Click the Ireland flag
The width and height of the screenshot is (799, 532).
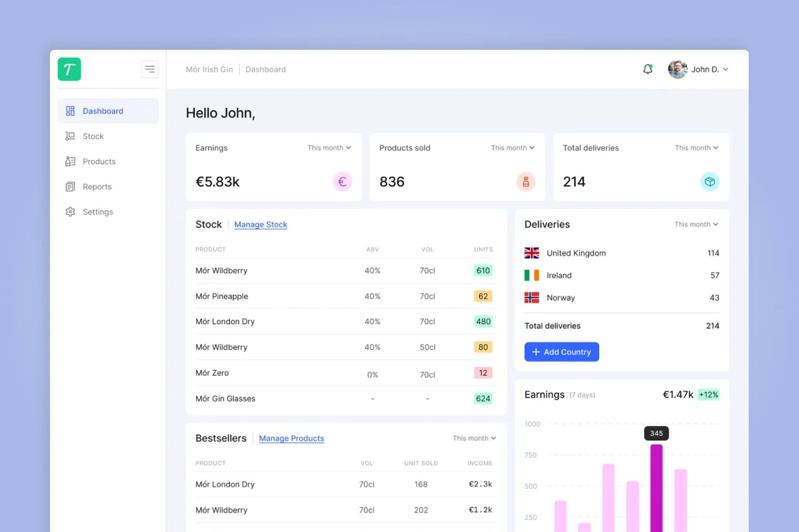[532, 275]
